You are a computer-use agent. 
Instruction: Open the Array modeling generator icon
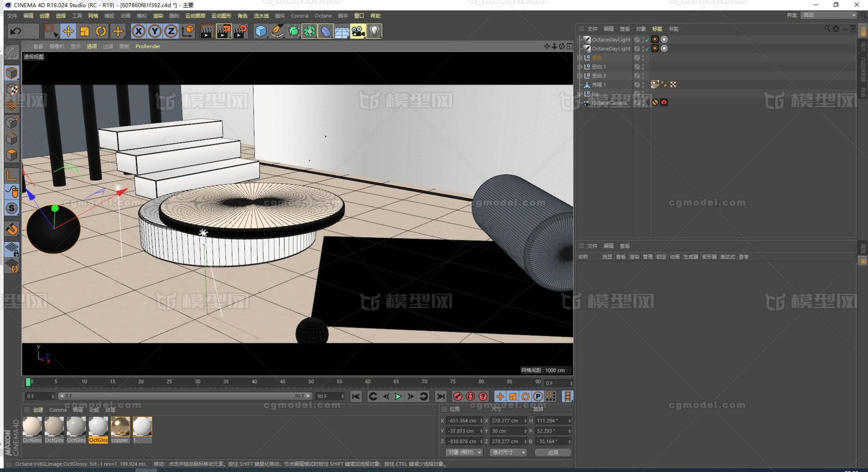point(310,31)
